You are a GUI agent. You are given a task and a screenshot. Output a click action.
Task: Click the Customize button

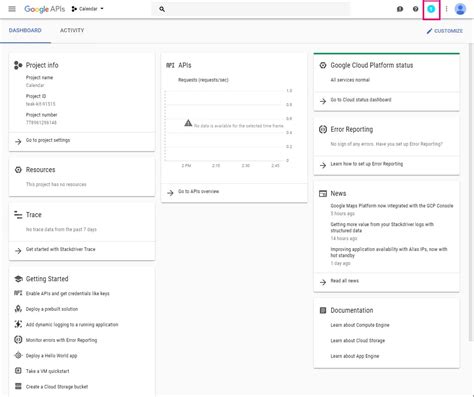(445, 31)
